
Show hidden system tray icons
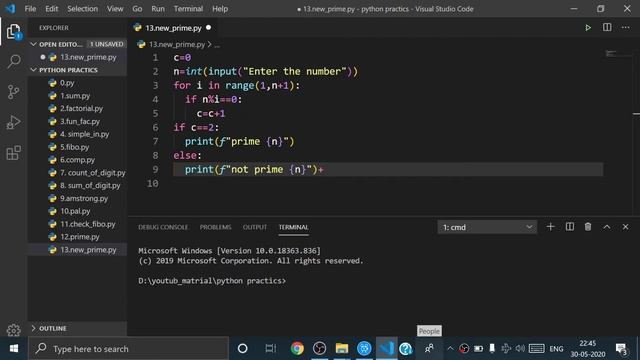(450, 349)
